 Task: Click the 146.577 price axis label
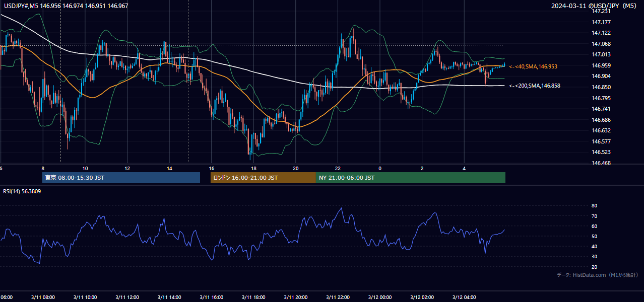tap(601, 141)
